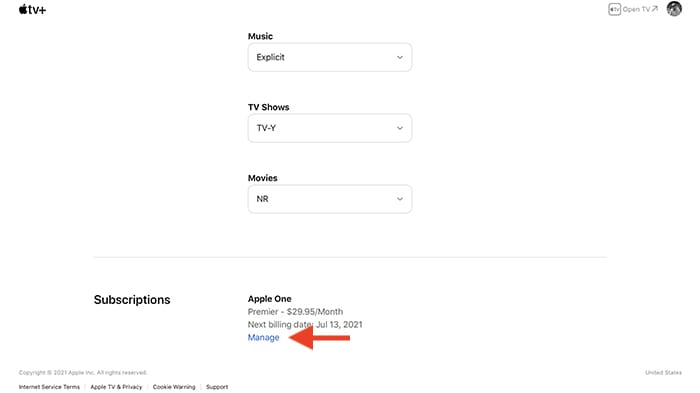The image size is (700, 393).
Task: Open the account profile avatar
Action: (x=674, y=8)
